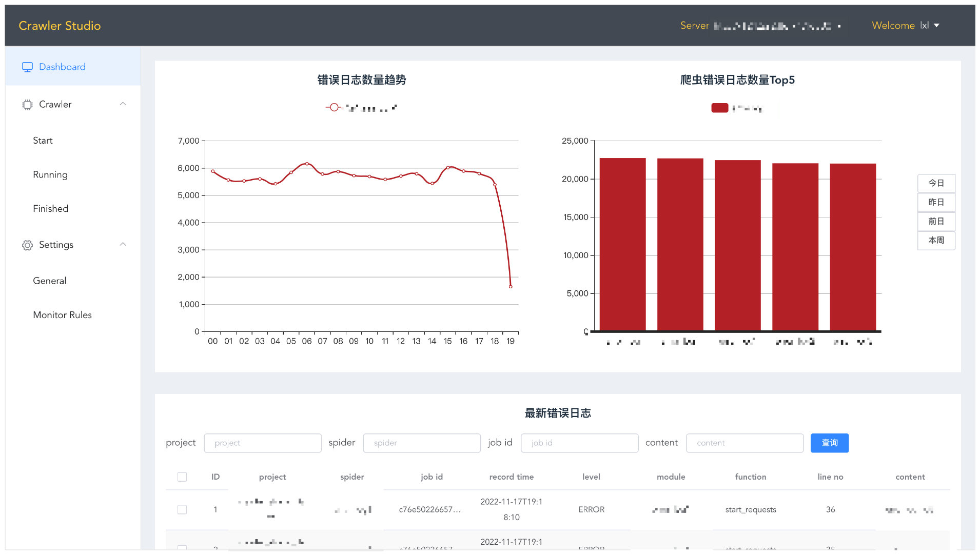Click the first bar in Top5 chart
Viewport: 980px width, 554px height.
(622, 245)
